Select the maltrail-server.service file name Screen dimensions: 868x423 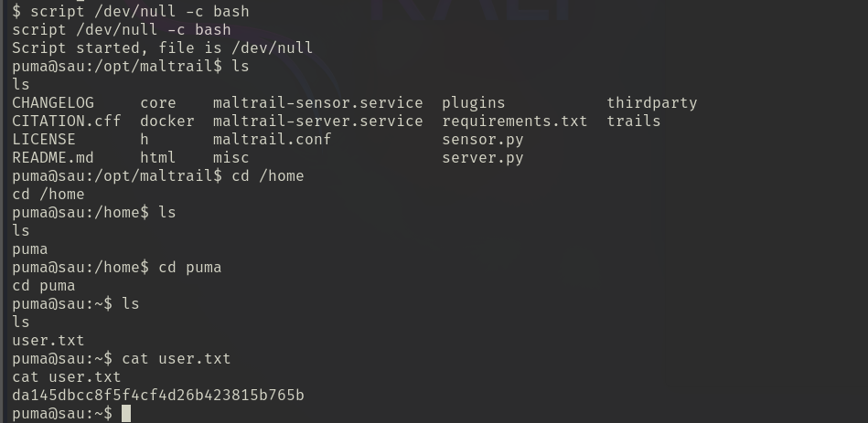pos(317,121)
